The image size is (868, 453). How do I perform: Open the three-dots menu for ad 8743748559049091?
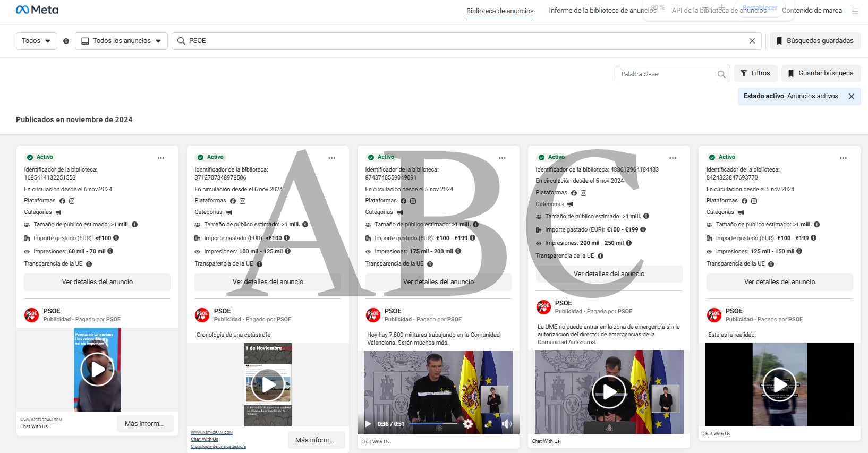[x=502, y=158]
